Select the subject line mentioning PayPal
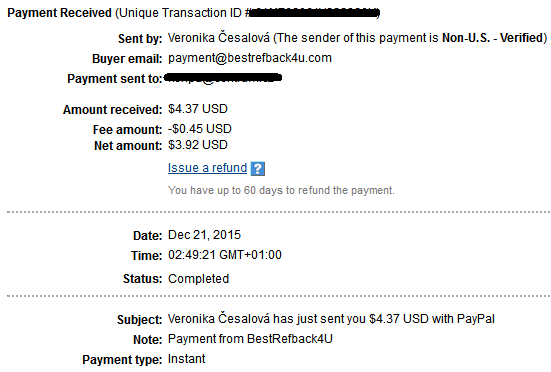 [x=331, y=319]
